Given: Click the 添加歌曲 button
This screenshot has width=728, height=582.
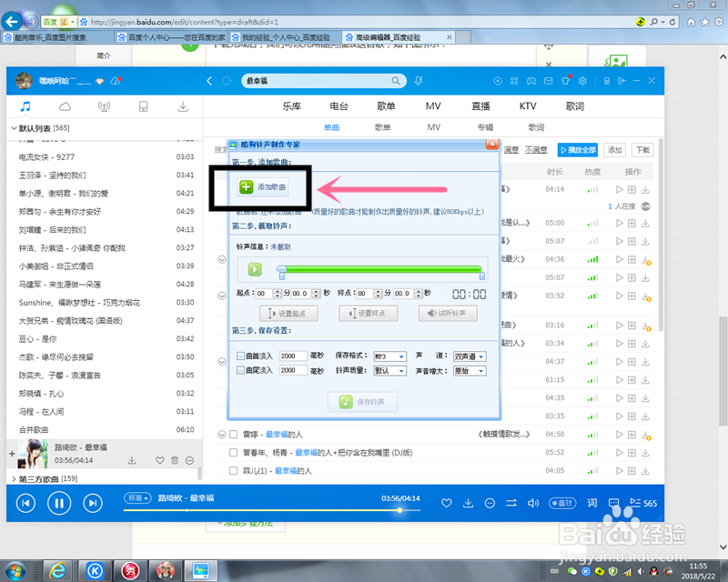Looking at the screenshot, I should point(263,187).
